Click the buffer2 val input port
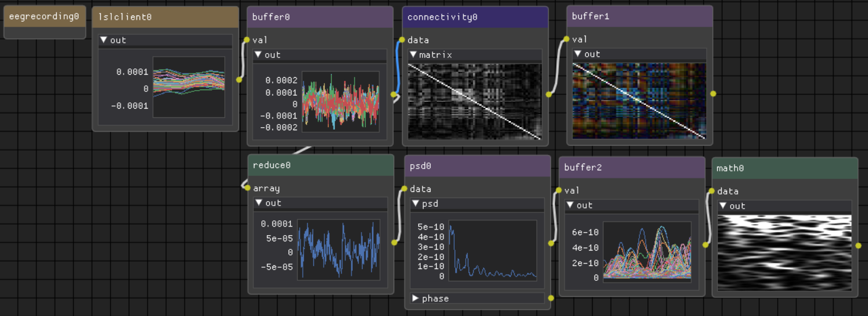Screen dimensions: 868x316 point(559,190)
